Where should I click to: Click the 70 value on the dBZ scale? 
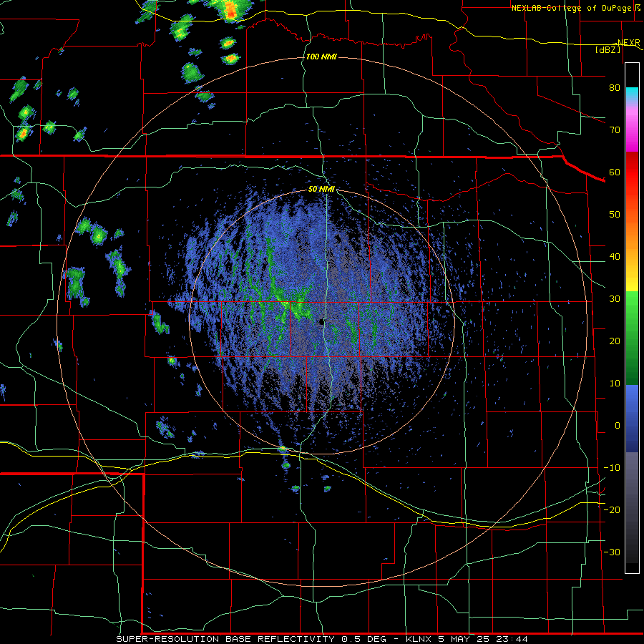pos(615,130)
